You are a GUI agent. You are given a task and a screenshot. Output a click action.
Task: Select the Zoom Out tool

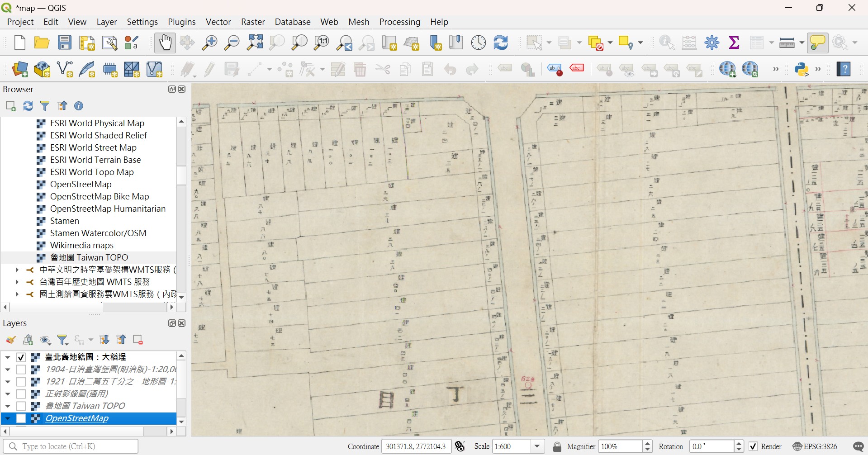[x=232, y=43]
